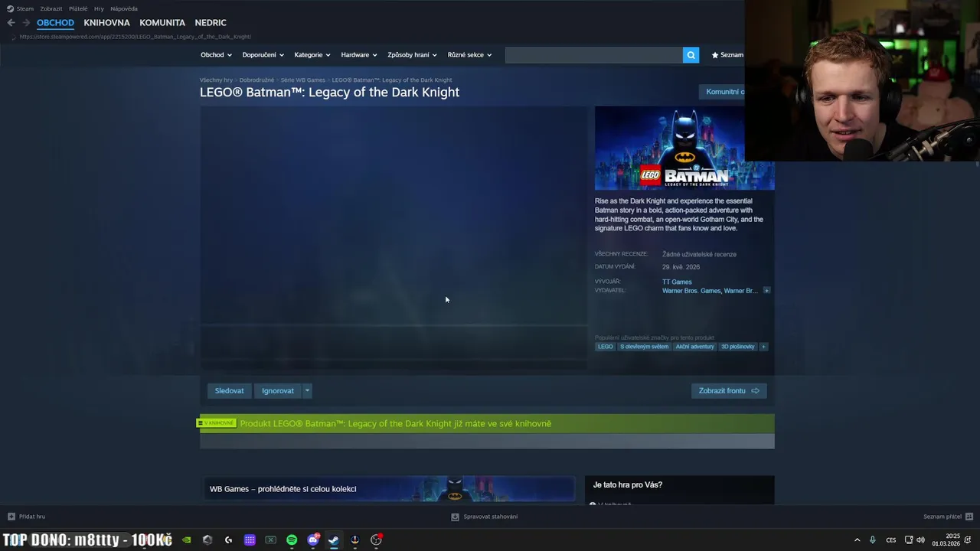Expand the Různé sekce dropdown
980x551 pixels.
click(x=469, y=55)
